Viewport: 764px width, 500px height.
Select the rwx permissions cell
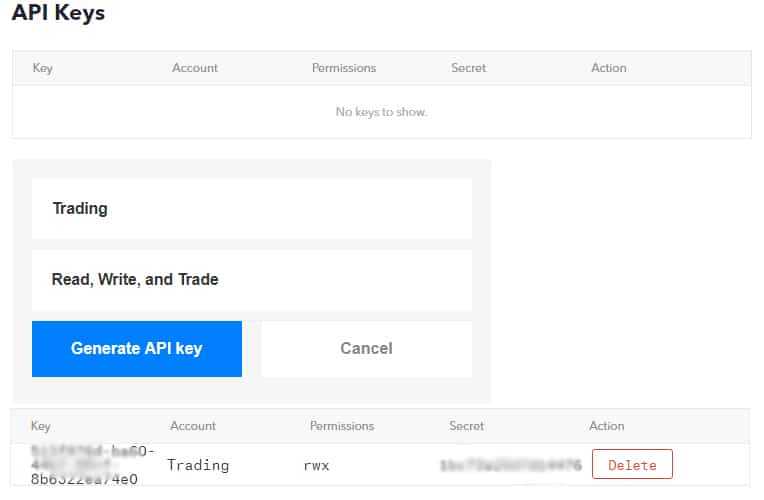click(316, 466)
